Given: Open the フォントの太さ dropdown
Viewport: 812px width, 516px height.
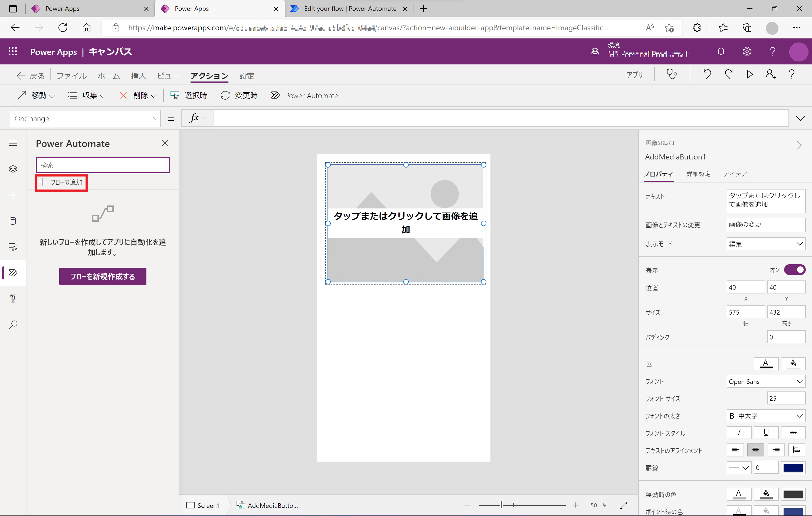Looking at the screenshot, I should (x=766, y=416).
